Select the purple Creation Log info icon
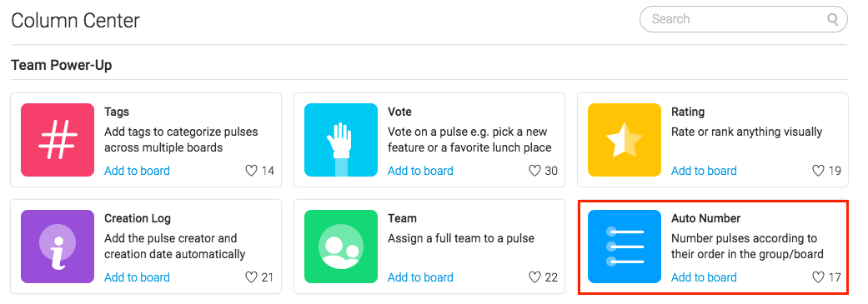The width and height of the screenshot is (868, 304). coord(58,247)
